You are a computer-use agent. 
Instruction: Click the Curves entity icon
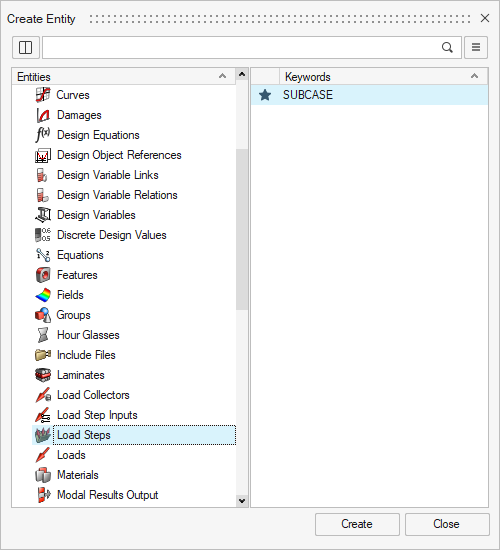point(43,95)
